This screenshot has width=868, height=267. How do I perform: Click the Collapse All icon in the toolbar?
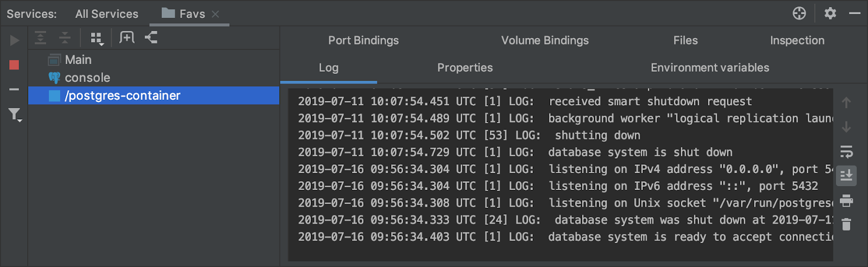pyautogui.click(x=65, y=37)
